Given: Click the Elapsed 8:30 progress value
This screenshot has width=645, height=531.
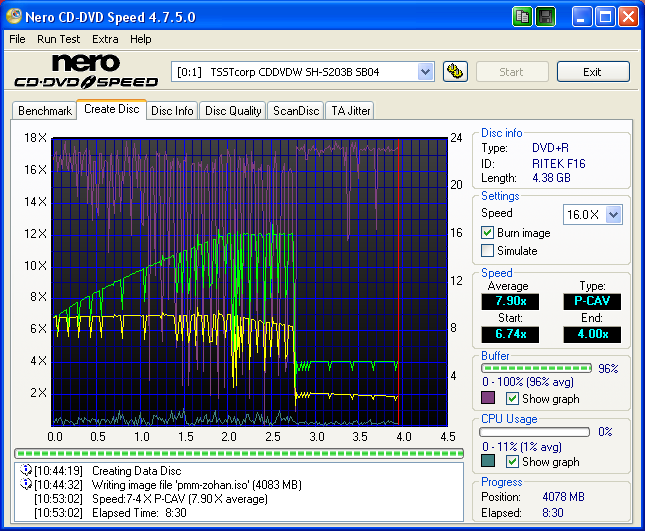Looking at the screenshot, I should [x=552, y=513].
